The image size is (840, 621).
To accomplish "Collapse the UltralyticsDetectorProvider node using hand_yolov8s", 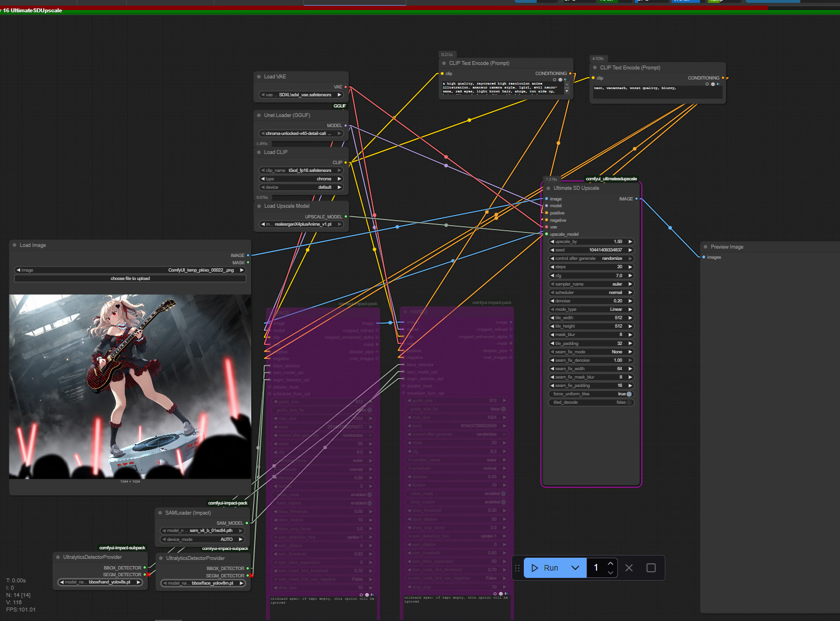I will 58,557.
